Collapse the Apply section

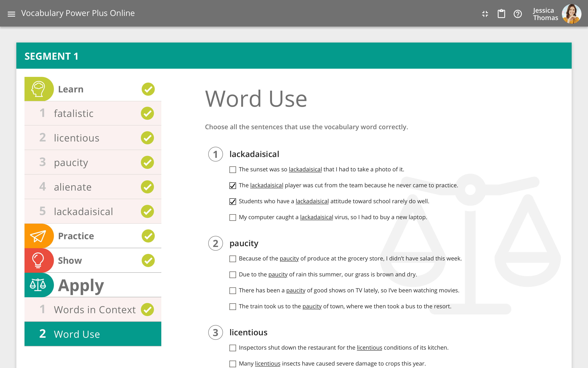click(x=93, y=285)
